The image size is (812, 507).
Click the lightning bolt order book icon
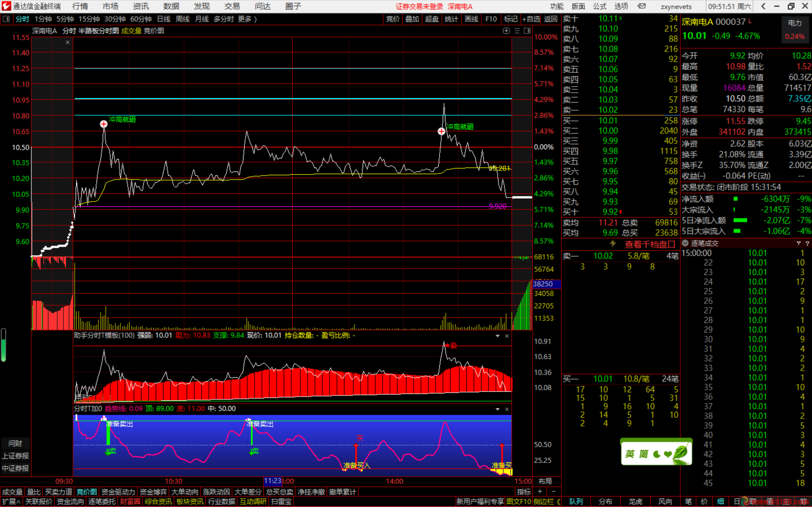(613, 244)
